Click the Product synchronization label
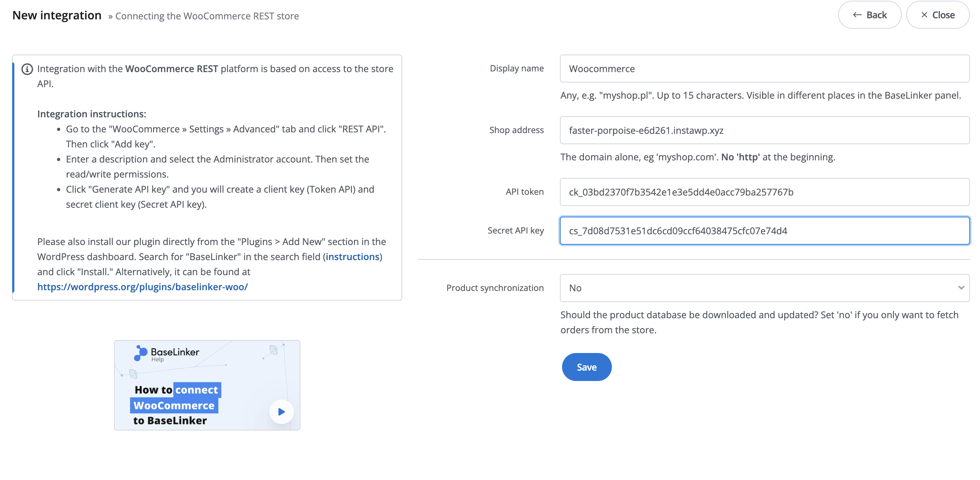The image size is (980, 480). [495, 288]
